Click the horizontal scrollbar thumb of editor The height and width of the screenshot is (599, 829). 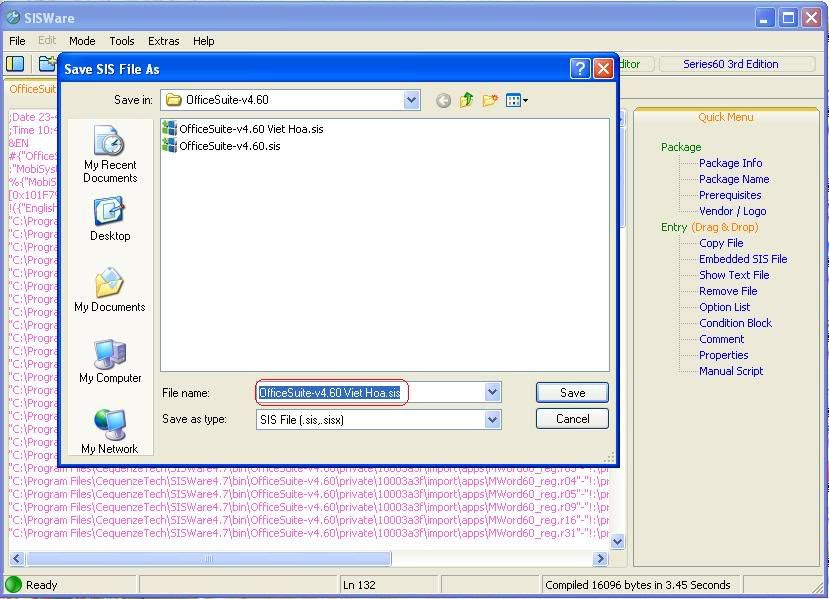click(x=209, y=558)
